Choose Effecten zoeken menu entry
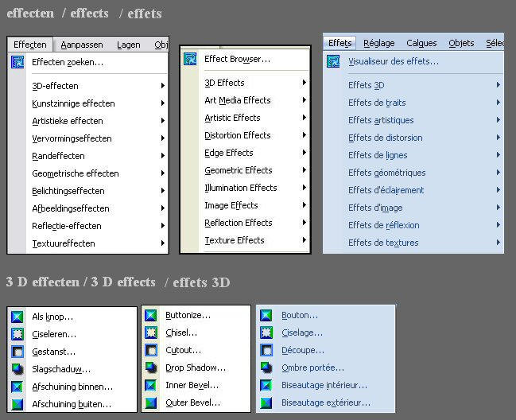Image resolution: width=516 pixels, height=420 pixels. (68, 62)
